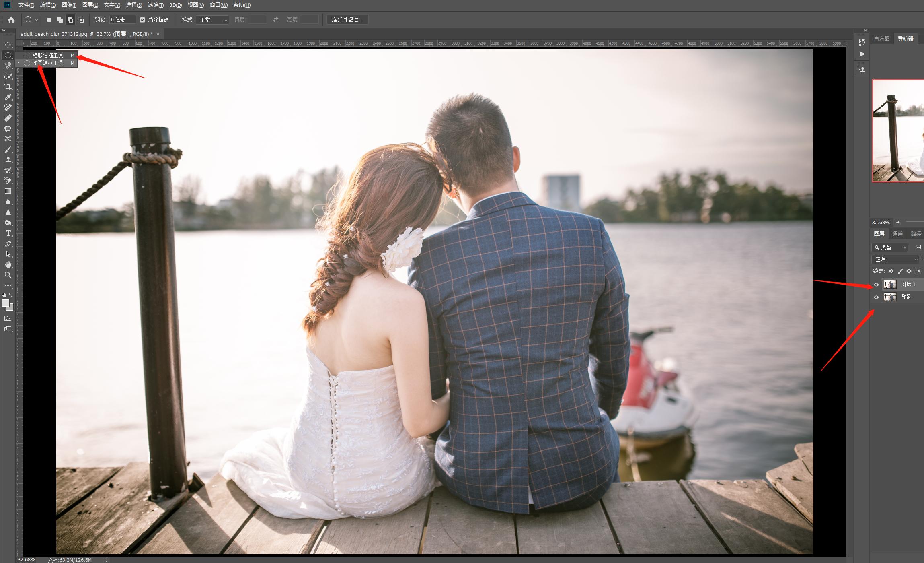Open the layer filter 类型 dropdown

click(889, 247)
